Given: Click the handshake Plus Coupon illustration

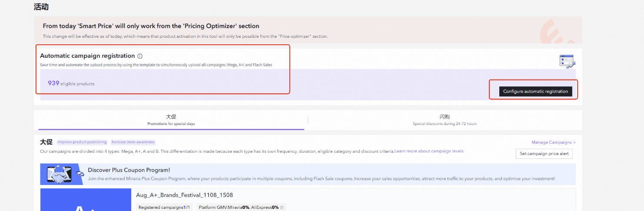Looking at the screenshot, I should point(60,174).
